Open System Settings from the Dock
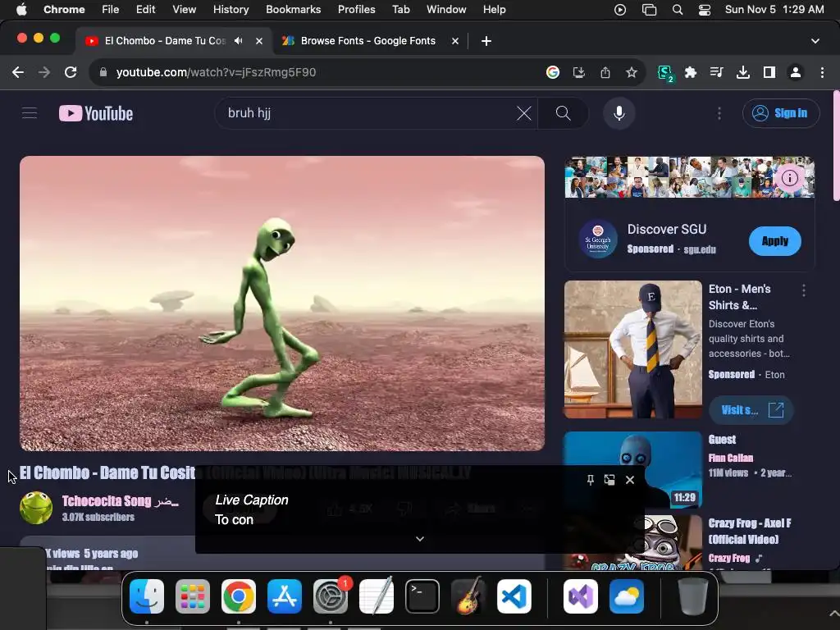The width and height of the screenshot is (840, 630). 331,596
